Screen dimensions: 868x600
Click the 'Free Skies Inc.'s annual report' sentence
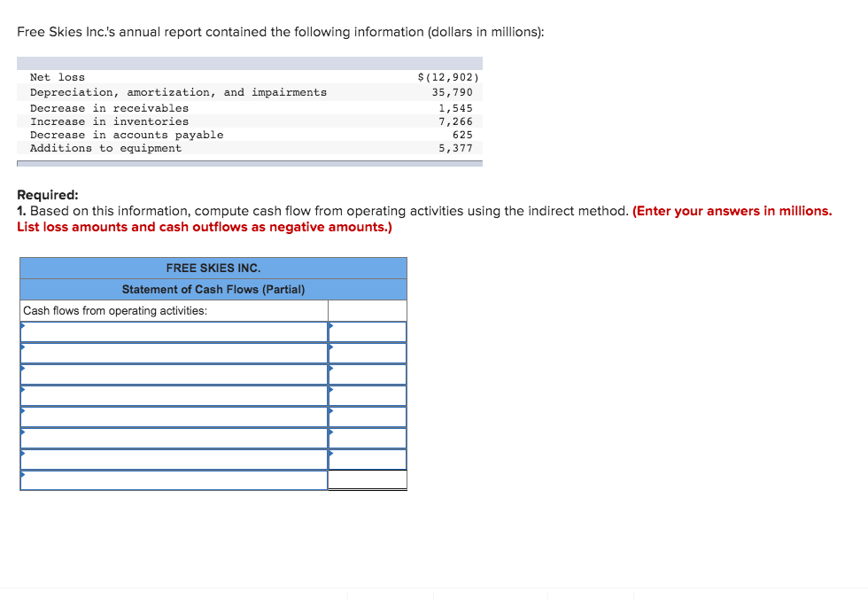tap(281, 32)
